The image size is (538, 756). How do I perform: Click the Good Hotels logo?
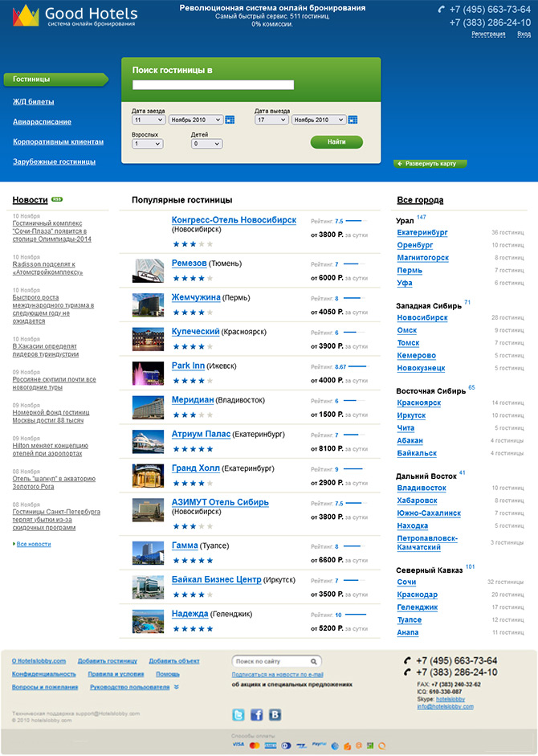(75, 15)
